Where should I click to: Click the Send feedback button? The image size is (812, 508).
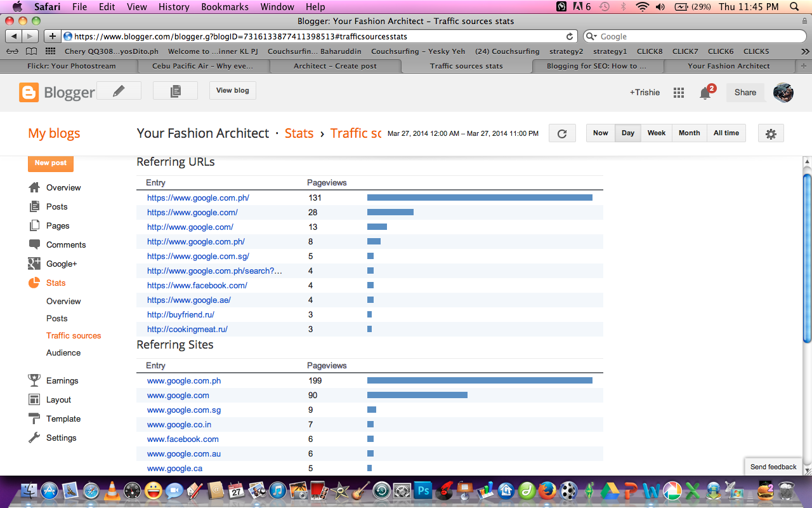[773, 467]
